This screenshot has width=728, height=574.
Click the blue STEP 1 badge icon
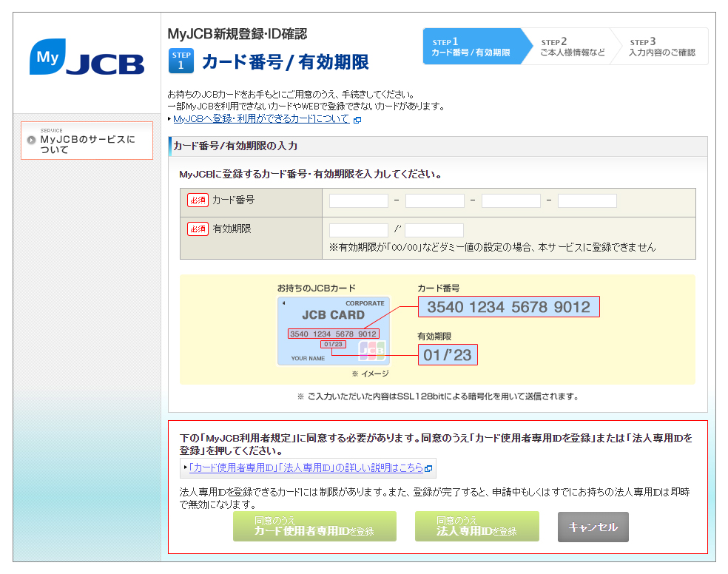click(181, 61)
